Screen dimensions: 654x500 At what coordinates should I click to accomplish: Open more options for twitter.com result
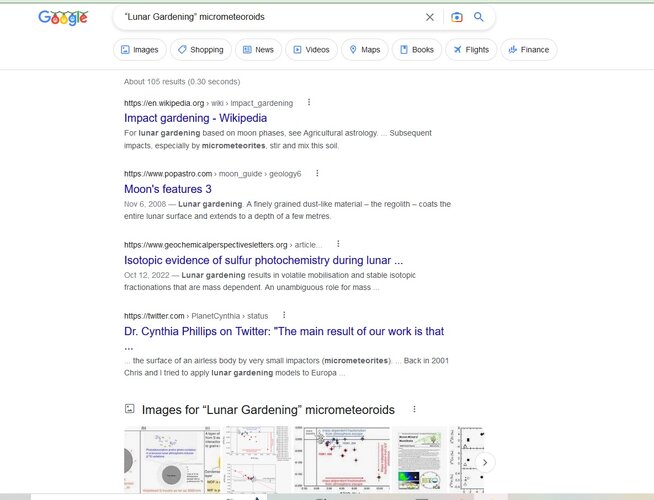(284, 315)
